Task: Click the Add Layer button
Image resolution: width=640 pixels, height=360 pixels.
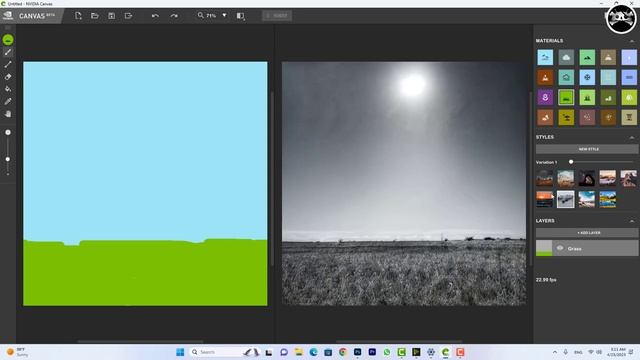Action: pos(587,233)
